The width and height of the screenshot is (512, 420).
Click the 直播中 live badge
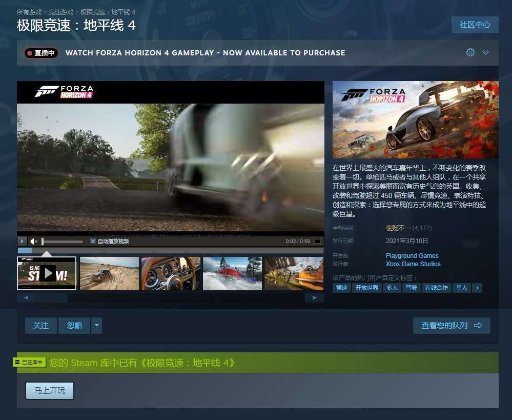click(42, 53)
